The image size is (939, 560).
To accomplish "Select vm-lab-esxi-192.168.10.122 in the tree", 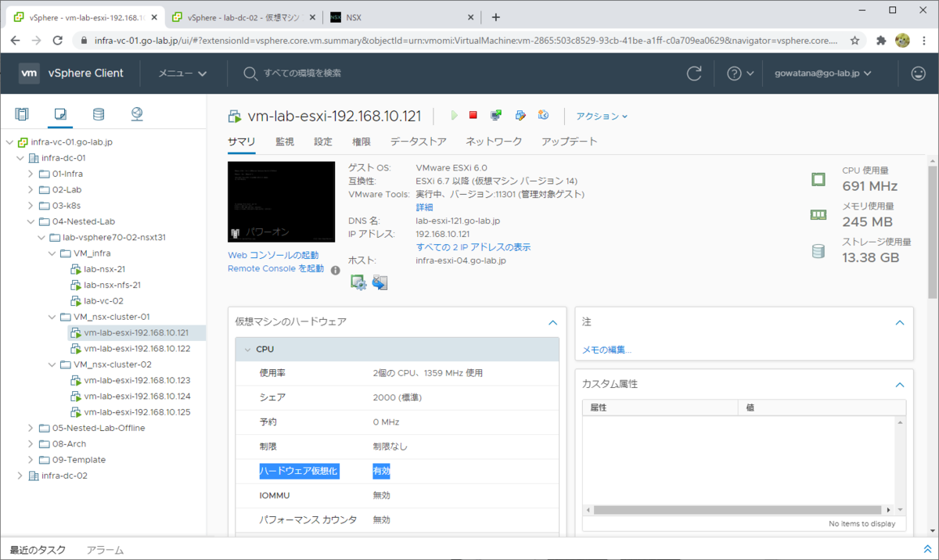I will coord(137,348).
